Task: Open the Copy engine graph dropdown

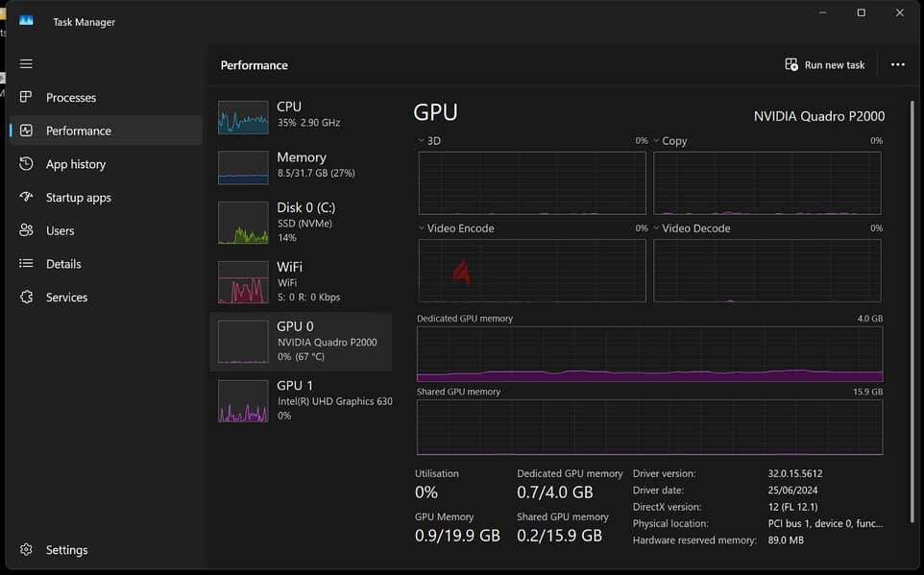Action: (656, 141)
